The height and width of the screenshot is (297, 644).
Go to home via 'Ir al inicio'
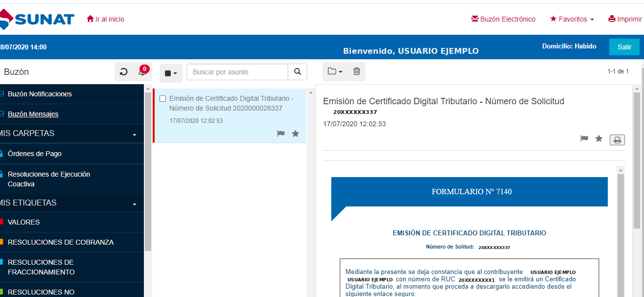pos(105,19)
